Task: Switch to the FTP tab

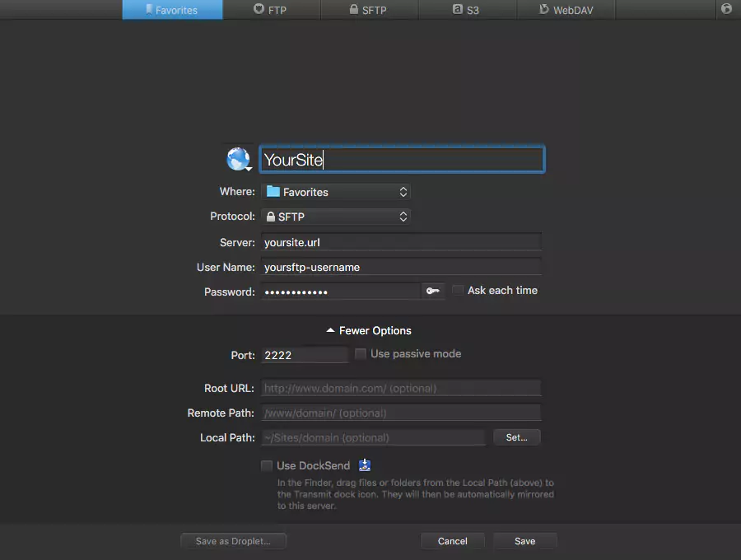Action: tap(272, 10)
